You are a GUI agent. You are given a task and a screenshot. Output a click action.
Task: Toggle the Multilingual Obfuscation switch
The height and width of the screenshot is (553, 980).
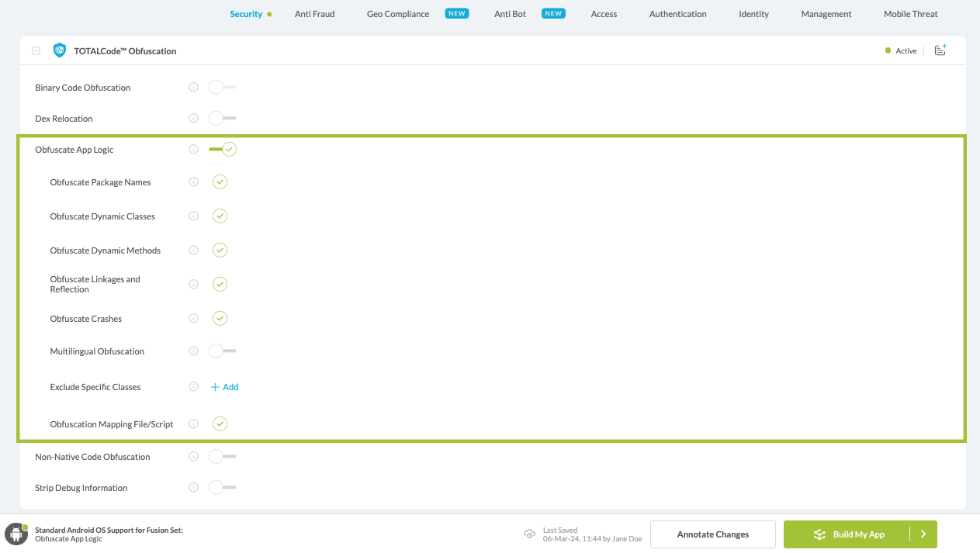click(x=222, y=351)
